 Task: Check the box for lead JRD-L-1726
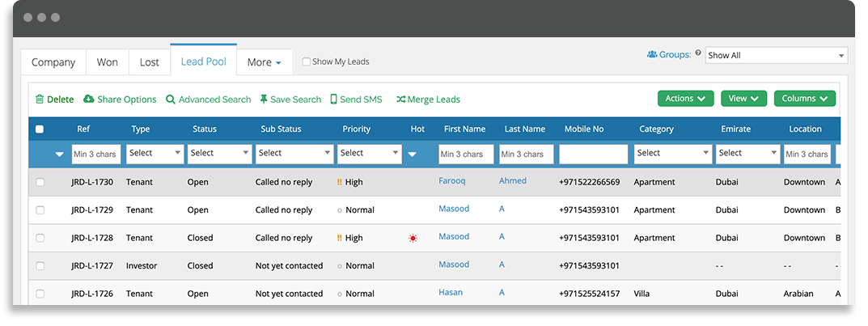(40, 294)
